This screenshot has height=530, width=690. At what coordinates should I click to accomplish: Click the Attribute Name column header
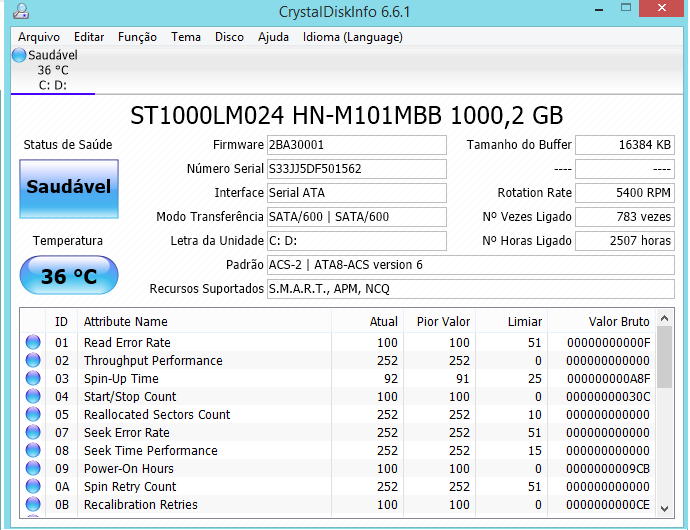(204, 322)
